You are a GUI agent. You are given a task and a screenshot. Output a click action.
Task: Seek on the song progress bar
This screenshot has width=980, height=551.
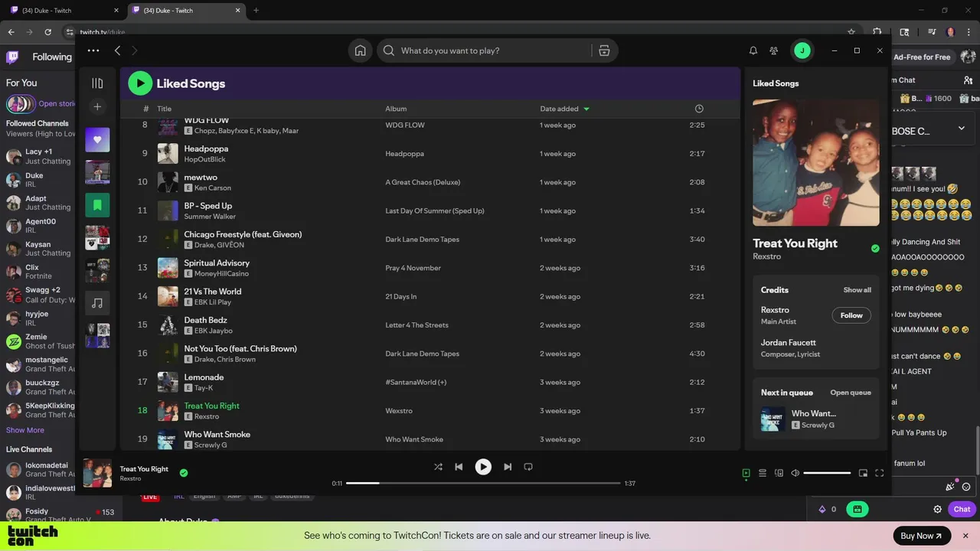click(x=483, y=484)
